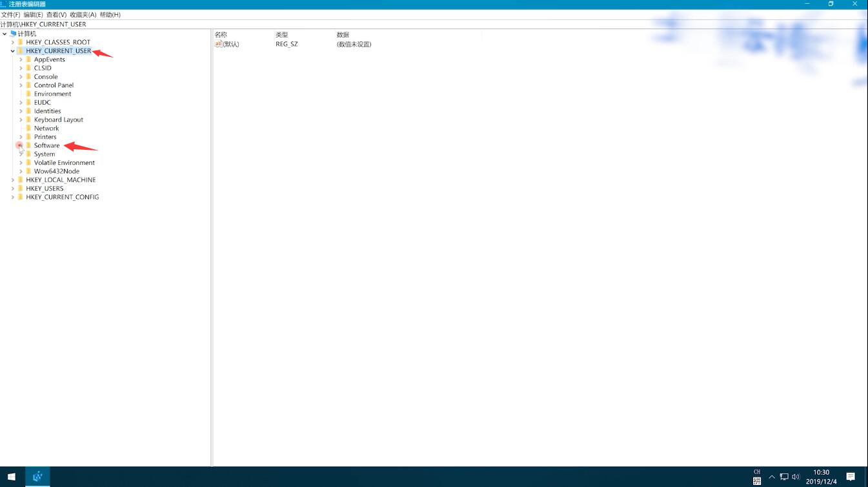868x487 pixels.
Task: Click the computer icon beside 计算机
Action: click(x=14, y=34)
